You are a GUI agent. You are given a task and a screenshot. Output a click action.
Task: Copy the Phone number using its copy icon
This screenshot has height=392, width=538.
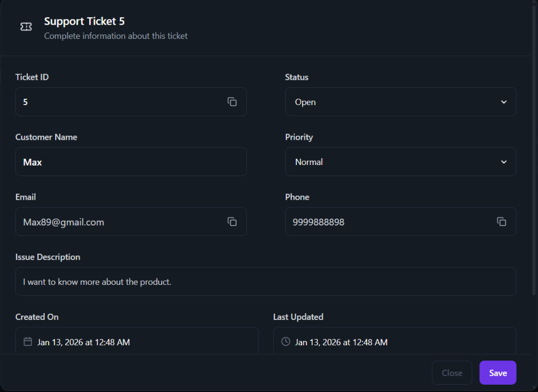tap(502, 221)
